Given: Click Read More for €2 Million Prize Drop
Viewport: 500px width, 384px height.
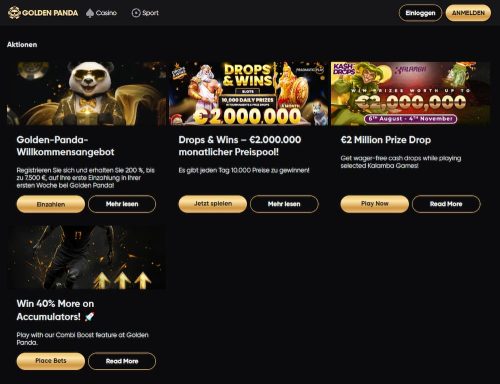Looking at the screenshot, I should tap(446, 204).
